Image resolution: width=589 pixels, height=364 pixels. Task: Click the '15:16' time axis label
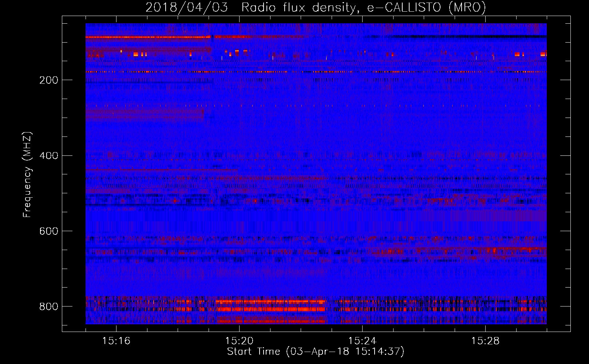click(x=116, y=341)
